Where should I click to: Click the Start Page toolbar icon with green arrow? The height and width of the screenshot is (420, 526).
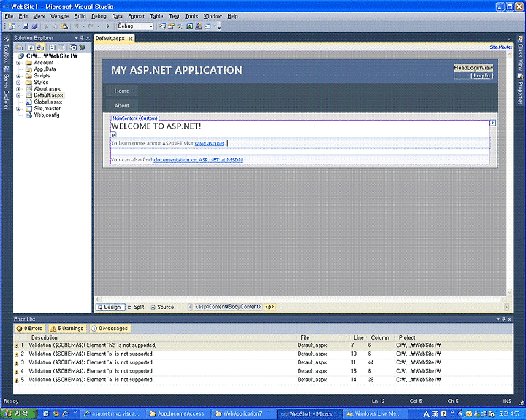pyautogui.click(x=189, y=26)
